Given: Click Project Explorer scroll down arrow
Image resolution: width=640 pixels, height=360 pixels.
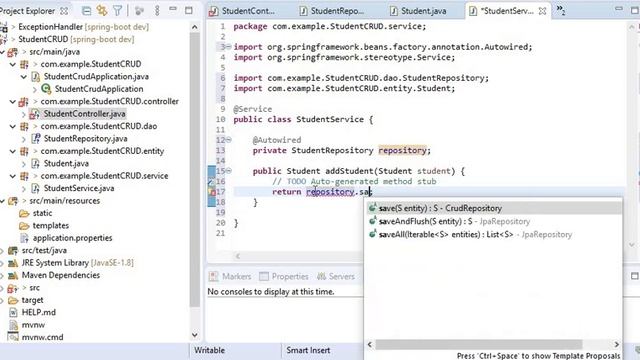Looking at the screenshot, I should [x=195, y=335].
